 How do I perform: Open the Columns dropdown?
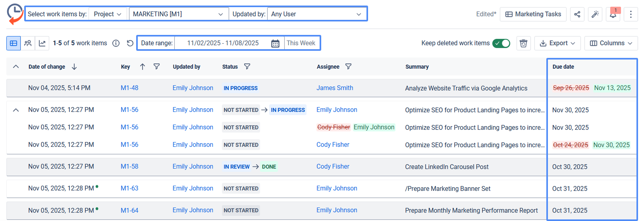[x=611, y=43]
